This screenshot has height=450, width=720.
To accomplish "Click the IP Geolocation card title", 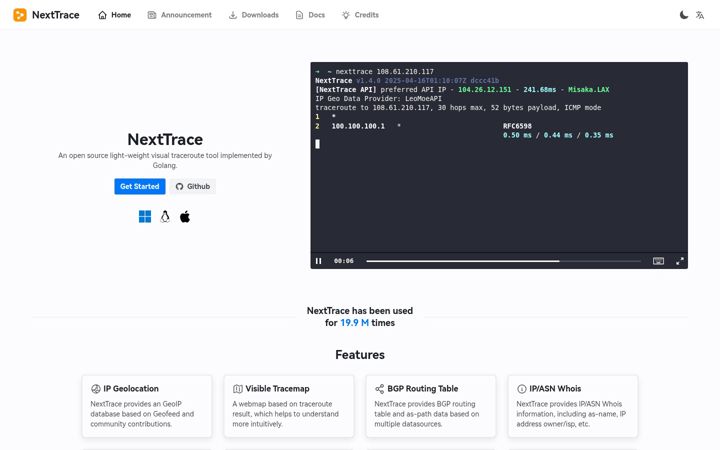I will click(131, 388).
